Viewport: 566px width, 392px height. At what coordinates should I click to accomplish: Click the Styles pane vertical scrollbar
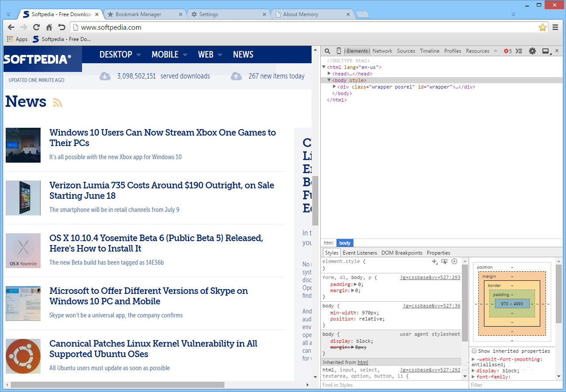(465, 303)
